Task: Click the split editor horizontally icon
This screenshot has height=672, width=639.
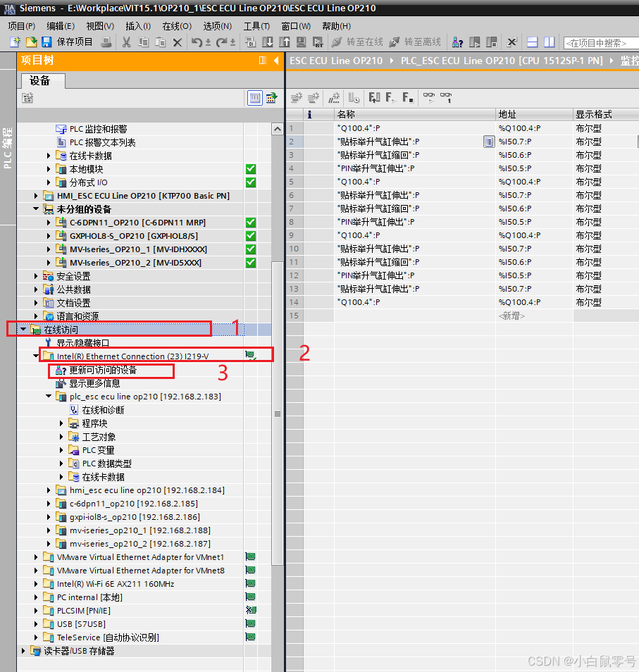Action: coord(533,42)
